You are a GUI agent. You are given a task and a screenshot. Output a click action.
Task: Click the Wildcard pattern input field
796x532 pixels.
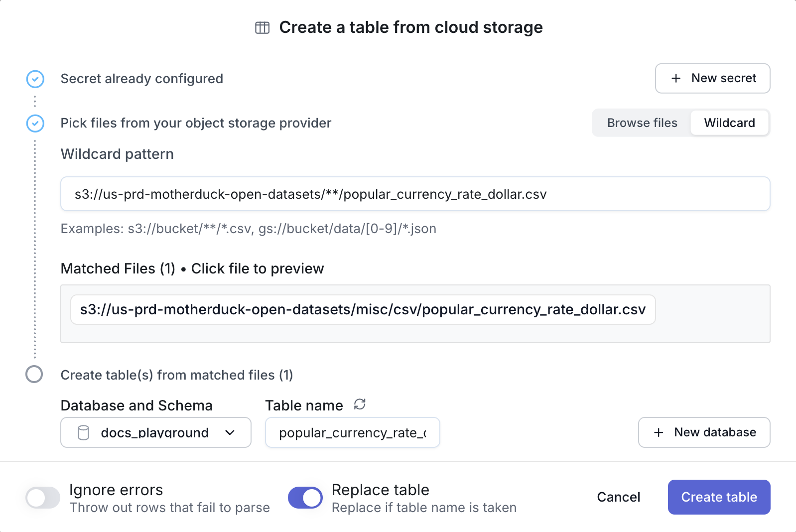click(415, 194)
